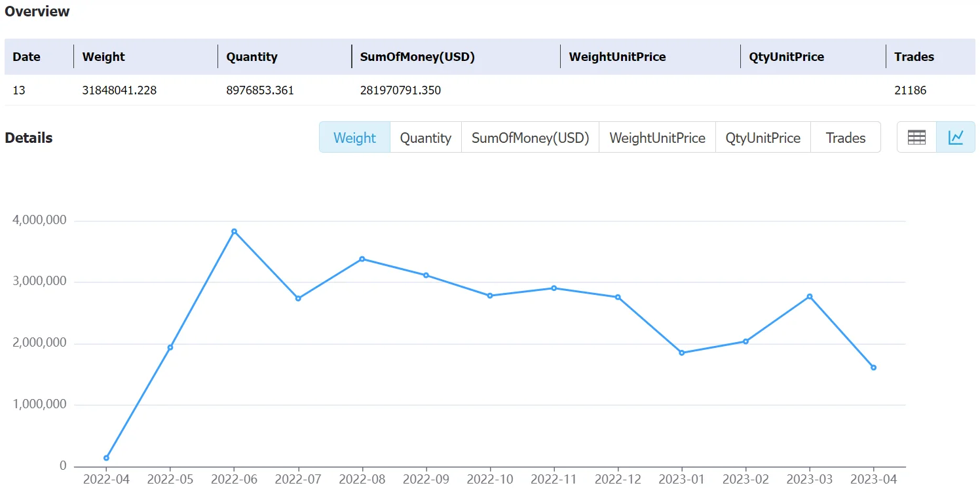The image size is (980, 498).
Task: Click the 2022-09 data point
Action: pos(426,275)
